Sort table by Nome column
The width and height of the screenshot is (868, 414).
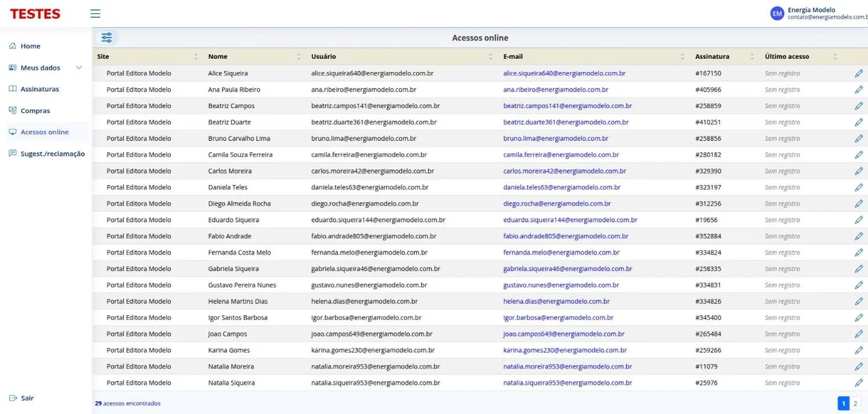[299, 56]
